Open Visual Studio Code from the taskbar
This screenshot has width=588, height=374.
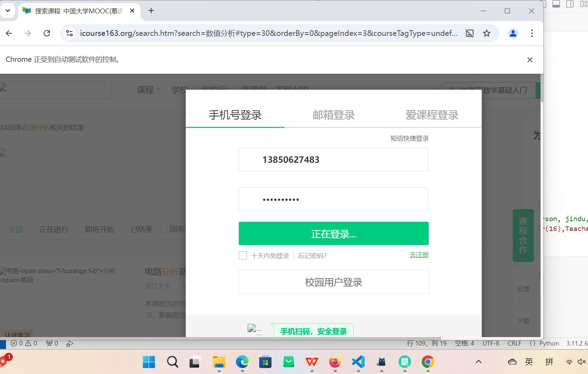(358, 362)
